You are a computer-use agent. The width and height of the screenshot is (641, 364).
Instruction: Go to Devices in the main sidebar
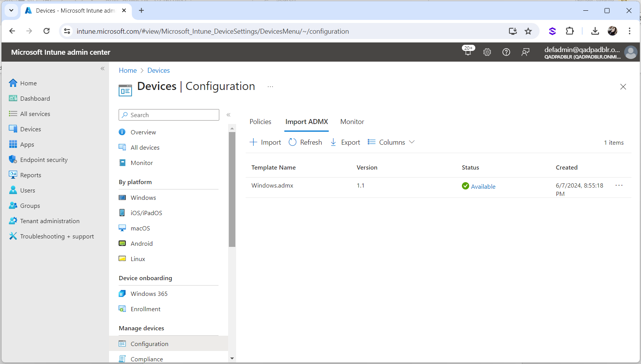point(25,129)
